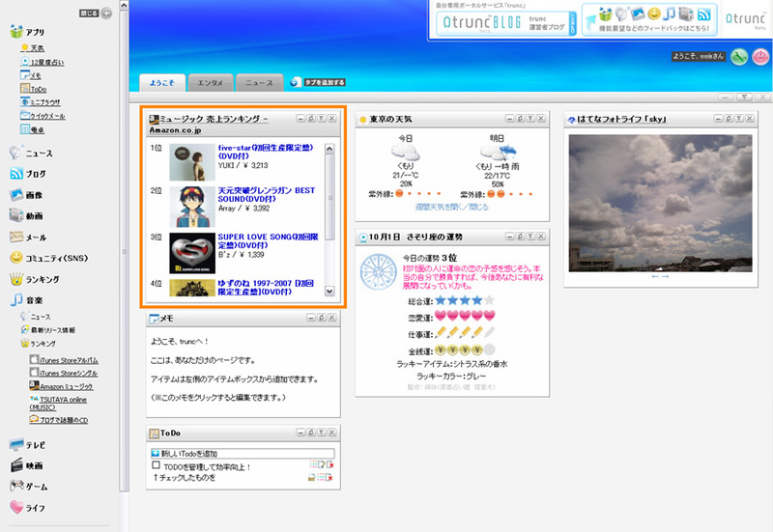This screenshot has height=532, width=773.
Task: Open iTunes Storeアルバム ranking link
Action: tap(64, 360)
